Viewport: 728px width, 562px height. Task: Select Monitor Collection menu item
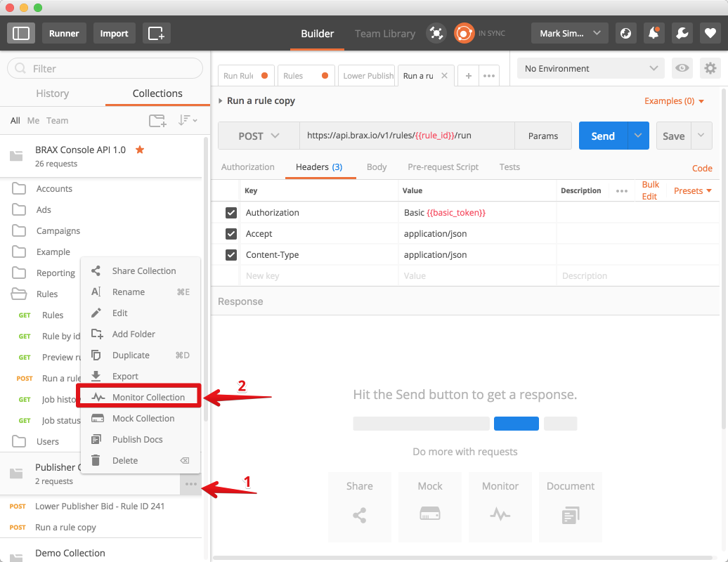pos(139,397)
